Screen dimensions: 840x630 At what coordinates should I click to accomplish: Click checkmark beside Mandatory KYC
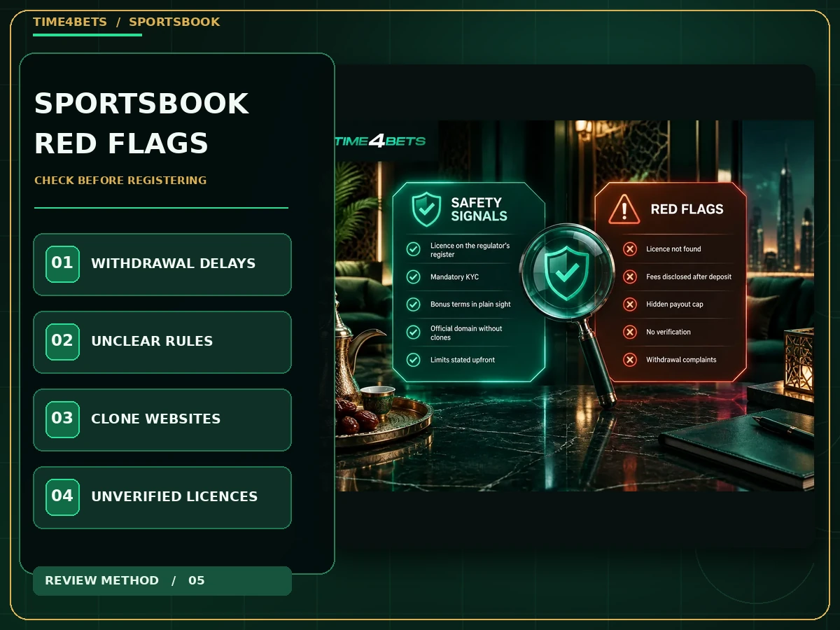click(414, 277)
